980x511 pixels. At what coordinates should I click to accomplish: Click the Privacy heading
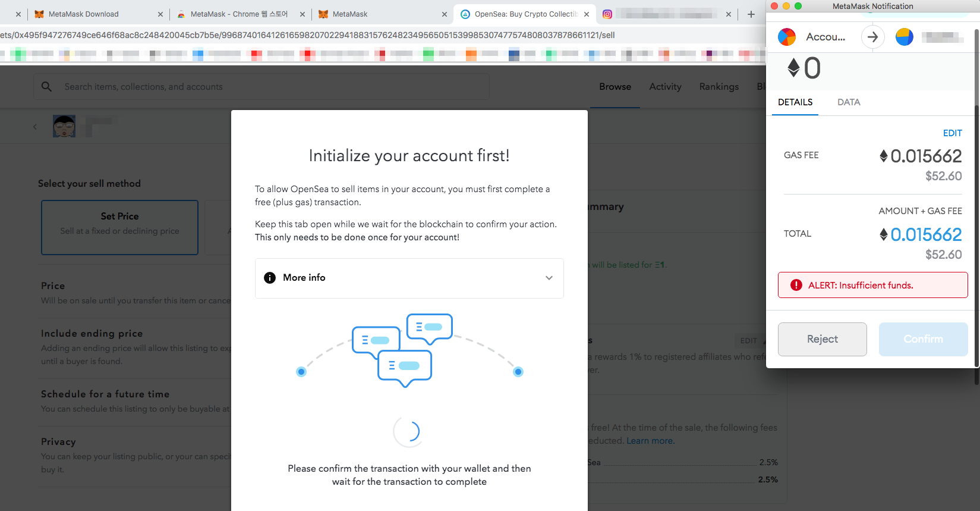(58, 442)
